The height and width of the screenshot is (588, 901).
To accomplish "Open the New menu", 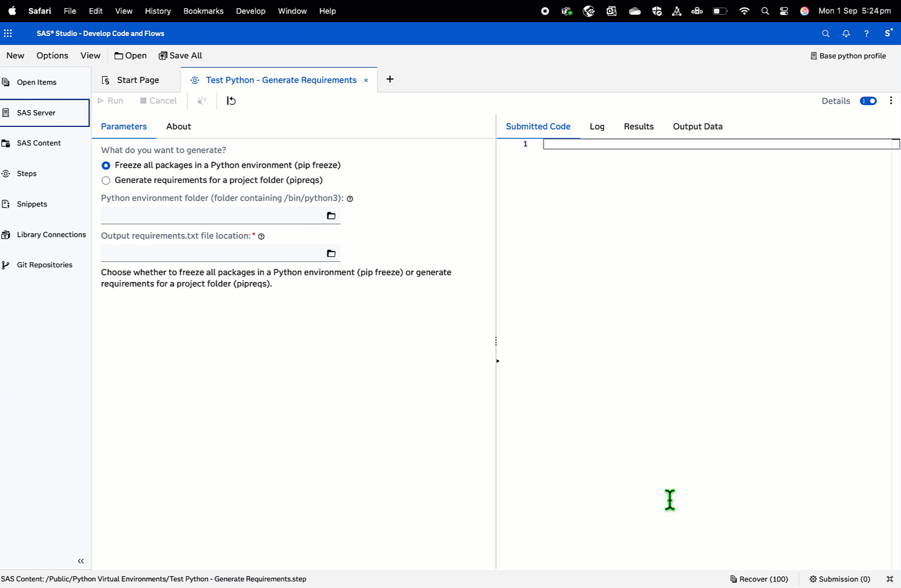I will pos(15,56).
